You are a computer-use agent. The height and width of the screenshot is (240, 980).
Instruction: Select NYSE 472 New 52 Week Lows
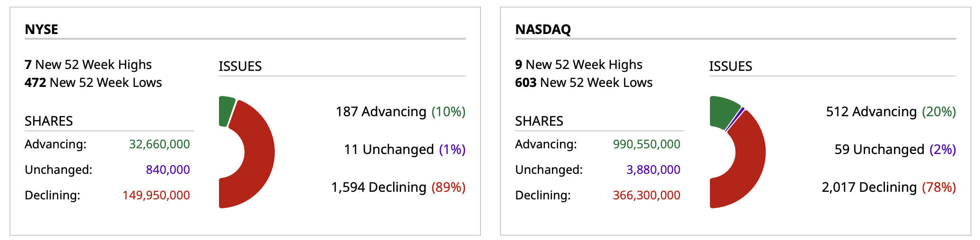tap(93, 83)
